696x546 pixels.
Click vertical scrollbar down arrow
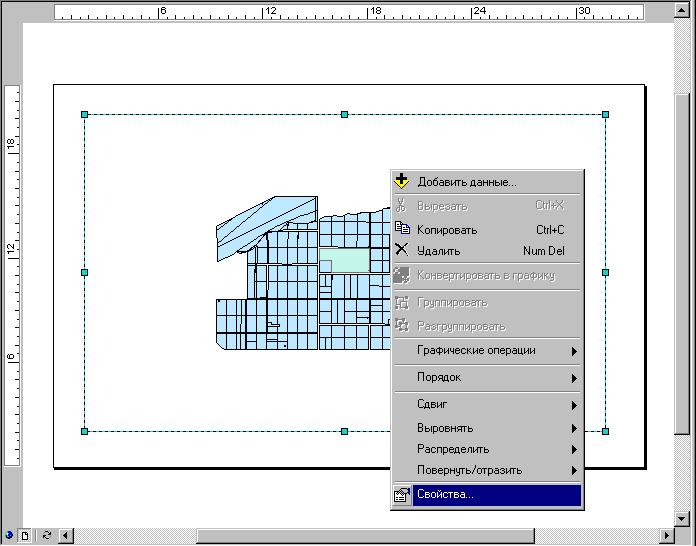point(682,518)
